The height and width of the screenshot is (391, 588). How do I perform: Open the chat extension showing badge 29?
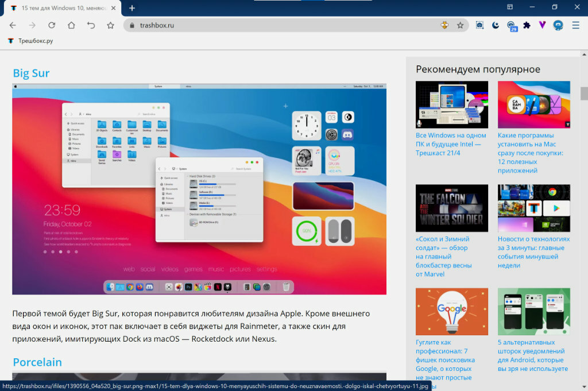tap(512, 26)
